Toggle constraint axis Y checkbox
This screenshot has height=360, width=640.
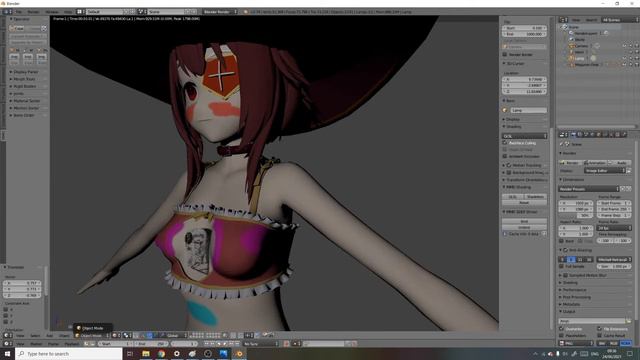pos(6,316)
